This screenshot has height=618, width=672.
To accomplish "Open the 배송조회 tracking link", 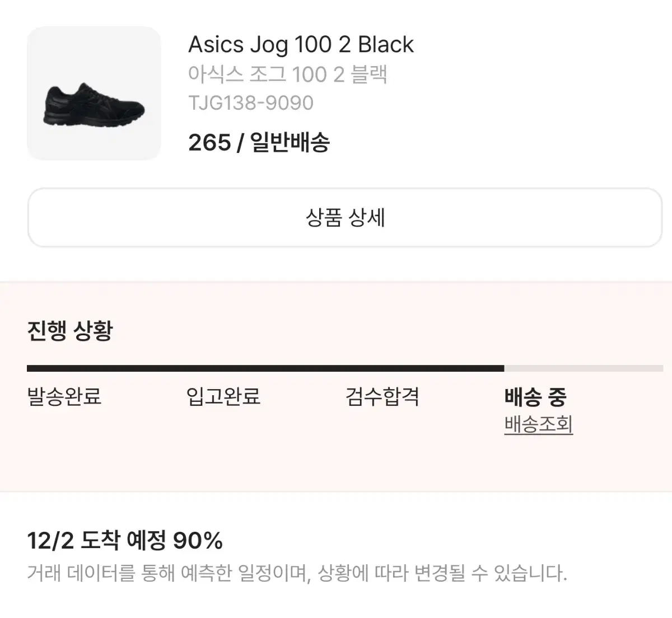I will [538, 424].
